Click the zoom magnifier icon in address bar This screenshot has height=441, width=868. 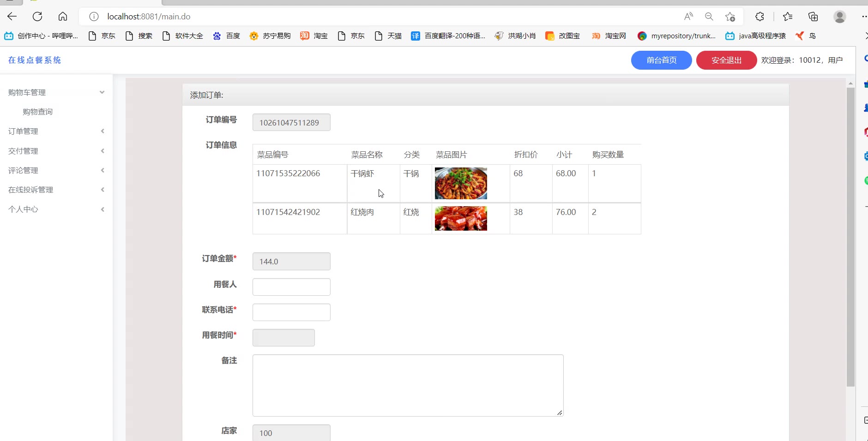pyautogui.click(x=709, y=17)
